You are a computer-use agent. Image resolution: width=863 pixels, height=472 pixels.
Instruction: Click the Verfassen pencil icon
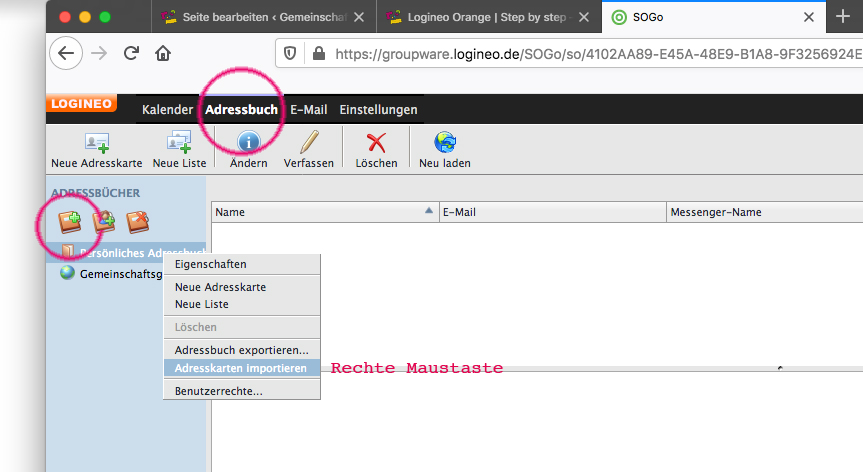pyautogui.click(x=308, y=142)
